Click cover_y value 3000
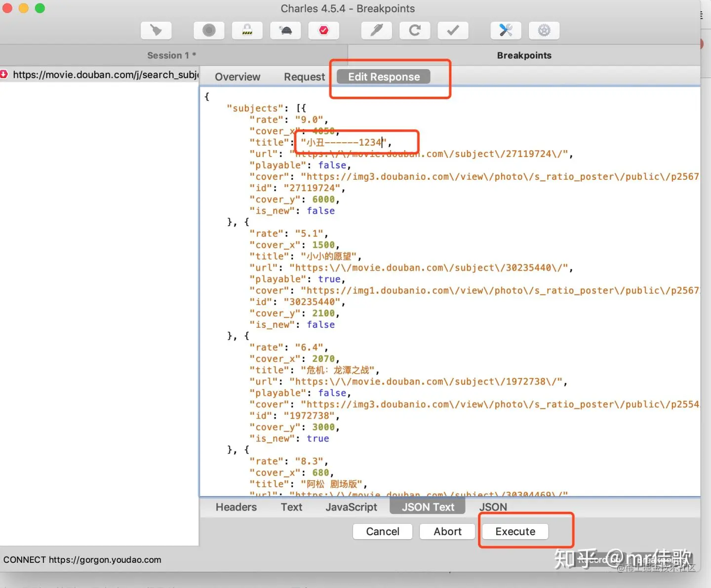This screenshot has height=588, width=711. (323, 427)
